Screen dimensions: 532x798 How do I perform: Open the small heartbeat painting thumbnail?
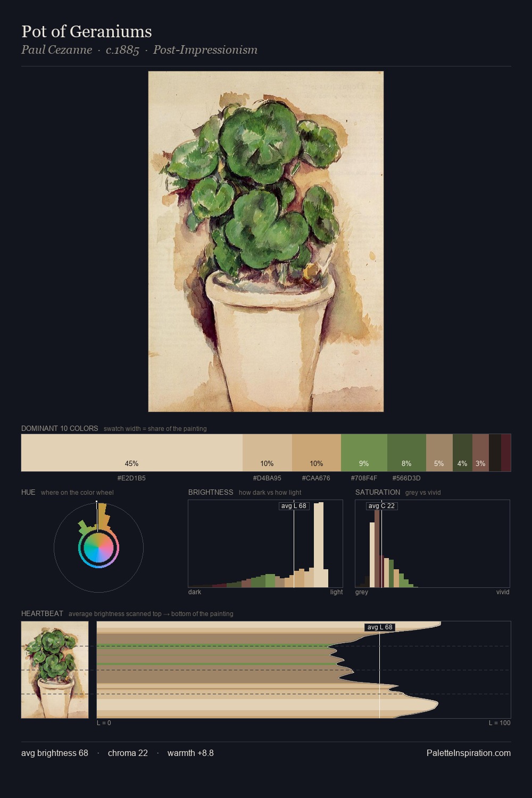55,670
